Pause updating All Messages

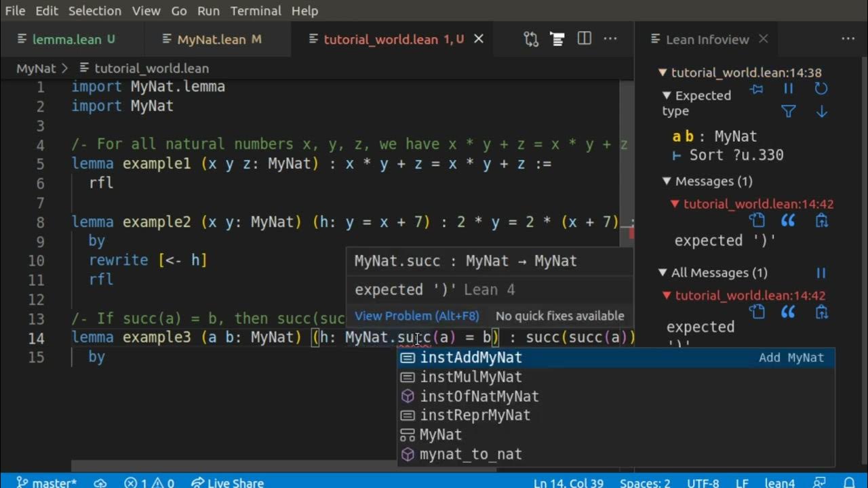pyautogui.click(x=821, y=272)
